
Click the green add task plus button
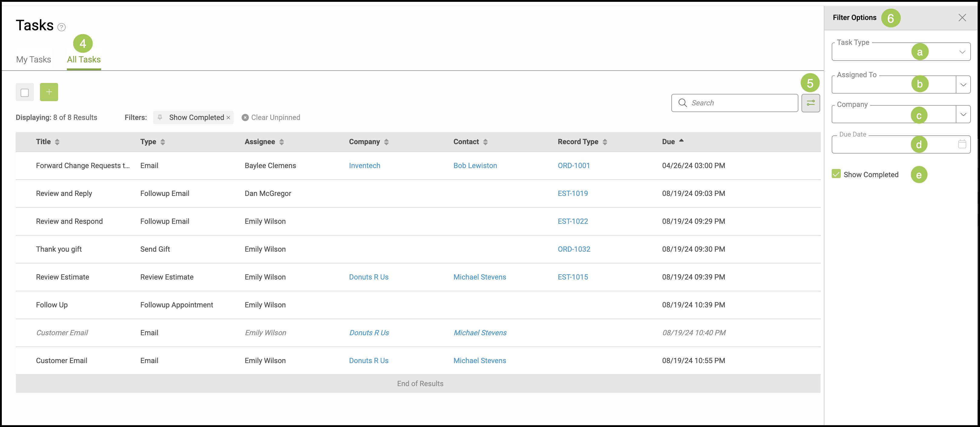(x=49, y=92)
